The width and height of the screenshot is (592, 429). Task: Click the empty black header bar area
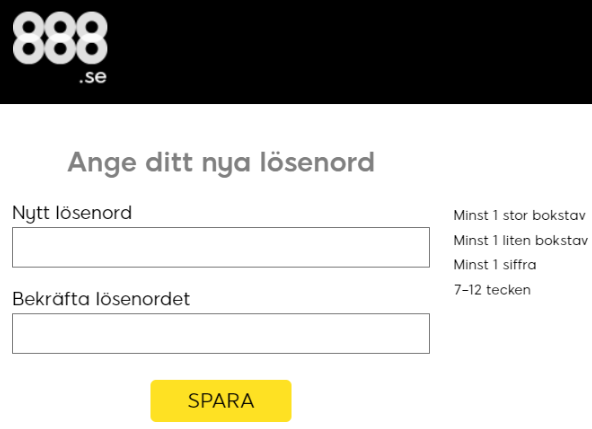(347, 52)
